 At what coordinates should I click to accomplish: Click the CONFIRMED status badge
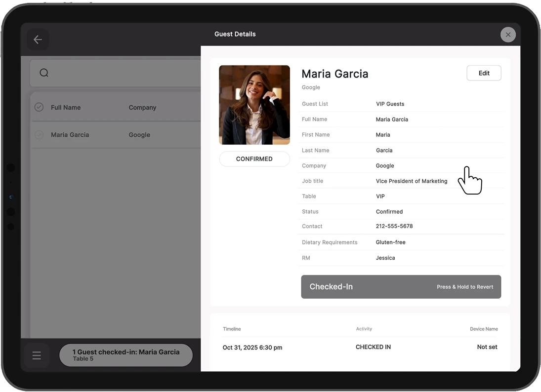[x=254, y=159]
